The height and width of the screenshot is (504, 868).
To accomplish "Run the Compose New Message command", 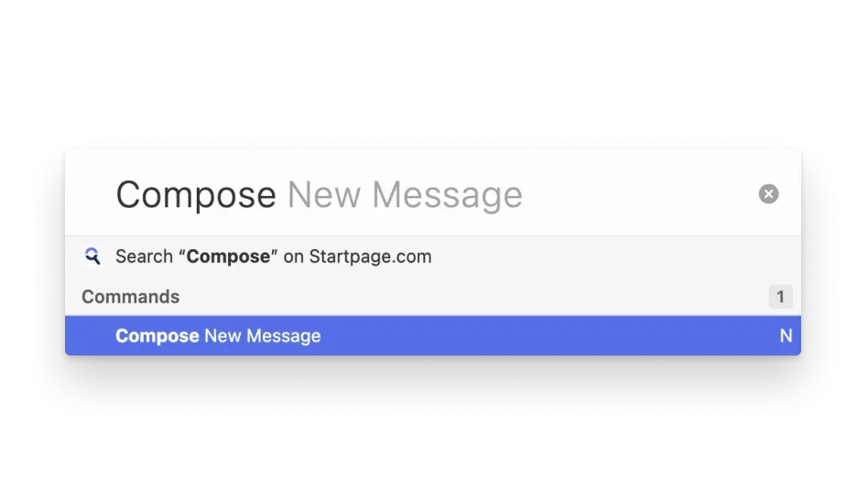I will pyautogui.click(x=433, y=335).
